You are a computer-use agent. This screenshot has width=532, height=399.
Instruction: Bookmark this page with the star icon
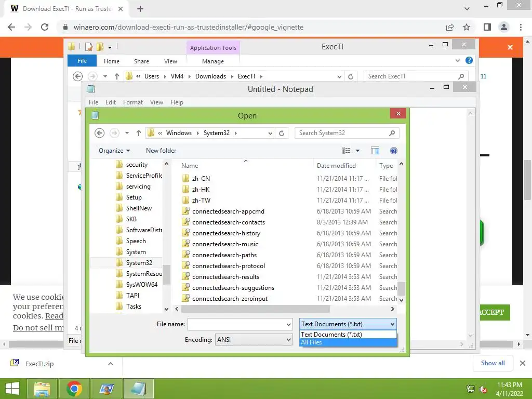coord(467,27)
